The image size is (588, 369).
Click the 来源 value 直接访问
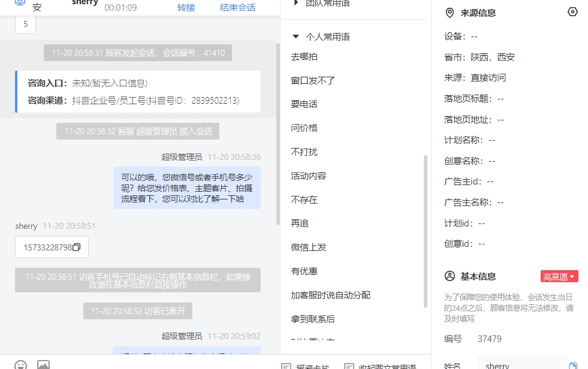(489, 78)
